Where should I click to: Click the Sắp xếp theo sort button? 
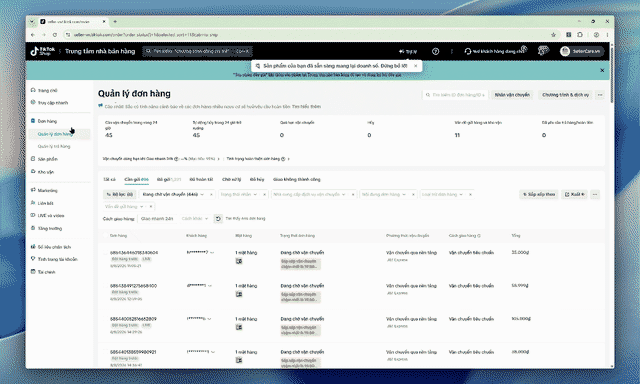[539, 194]
